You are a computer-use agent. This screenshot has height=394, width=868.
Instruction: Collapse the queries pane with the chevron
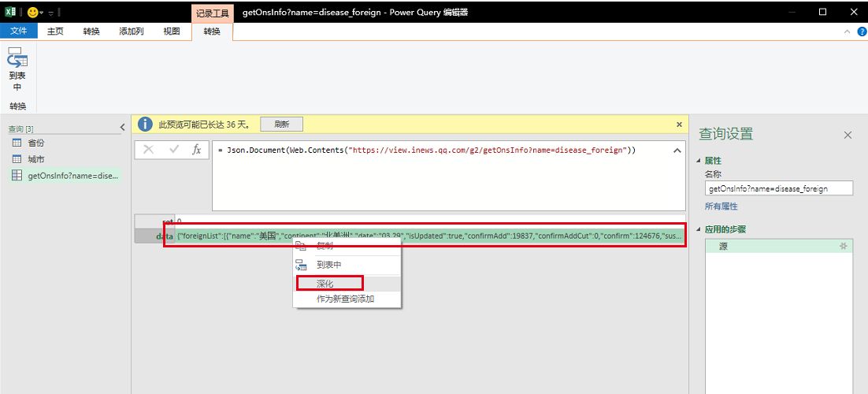122,128
